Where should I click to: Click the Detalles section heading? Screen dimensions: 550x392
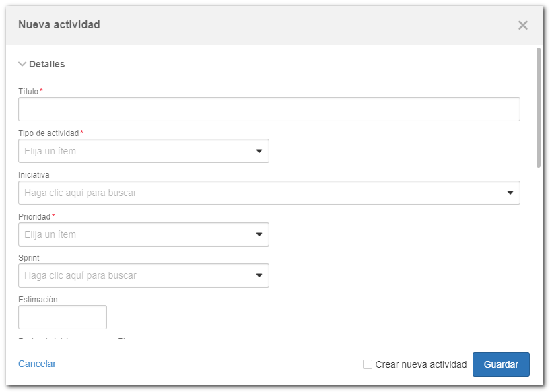click(x=47, y=64)
